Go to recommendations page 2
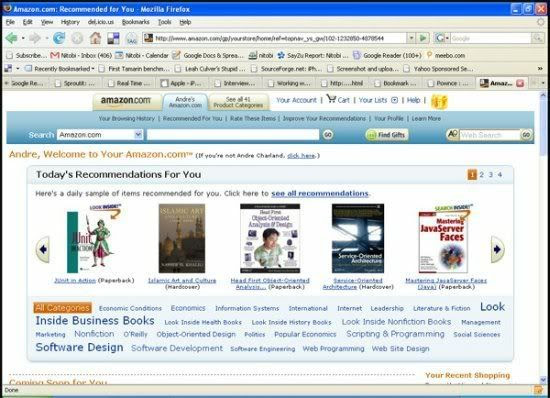Screen dimensions: 550x398 pyautogui.click(x=482, y=174)
